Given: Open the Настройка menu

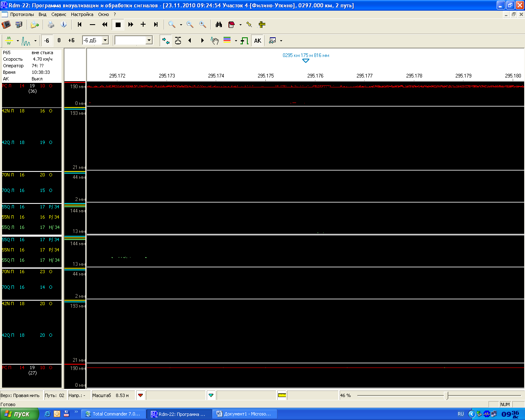Looking at the screenshot, I should pyautogui.click(x=82, y=14).
